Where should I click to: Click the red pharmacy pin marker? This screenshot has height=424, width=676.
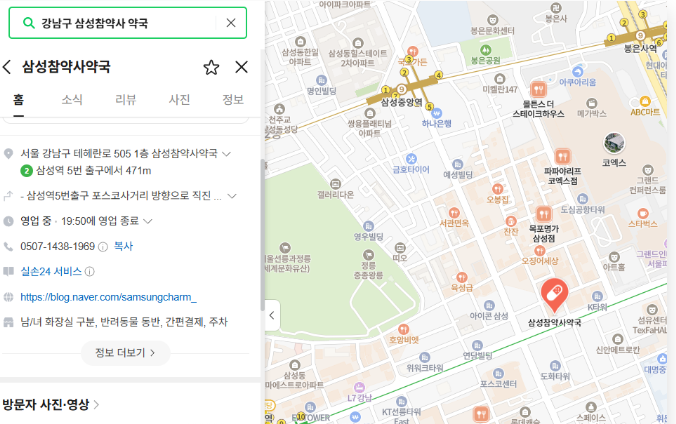[554, 294]
